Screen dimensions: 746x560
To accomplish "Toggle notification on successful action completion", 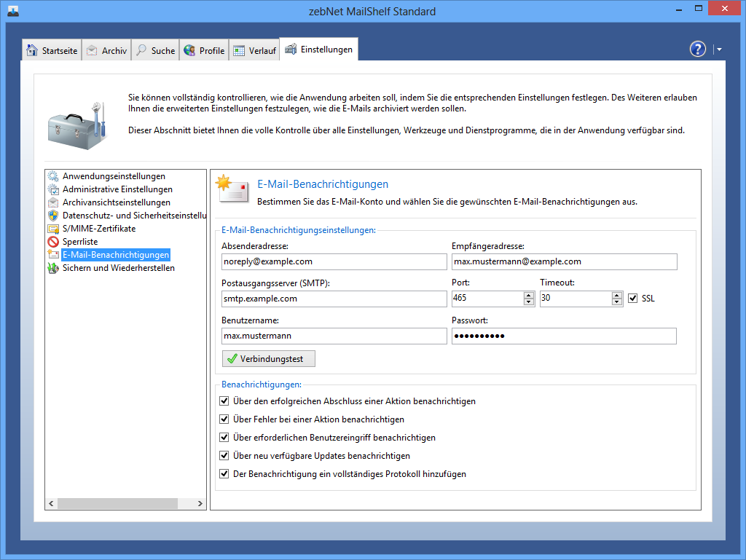I will [224, 401].
